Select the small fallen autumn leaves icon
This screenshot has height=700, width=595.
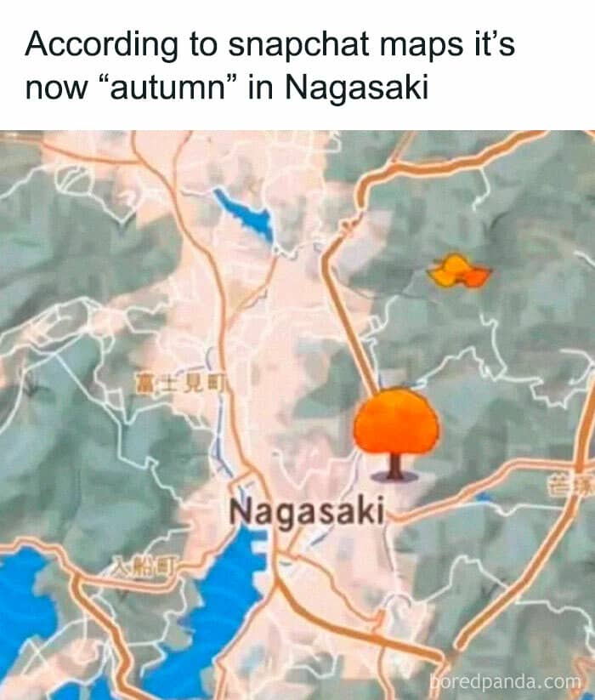458,270
